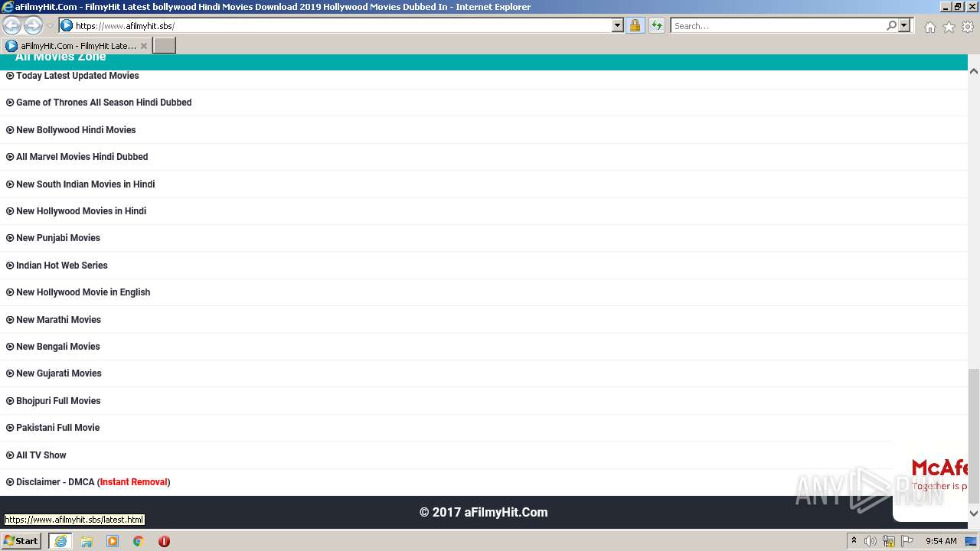Click the browser Back arrow button

tap(11, 25)
